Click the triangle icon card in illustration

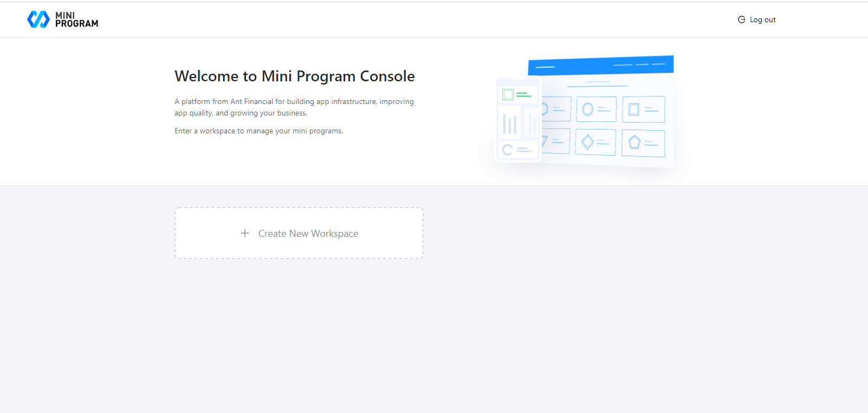pyautogui.click(x=555, y=141)
